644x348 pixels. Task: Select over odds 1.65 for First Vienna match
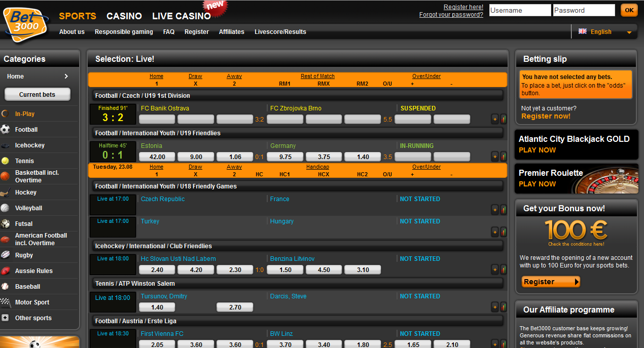tap(413, 344)
